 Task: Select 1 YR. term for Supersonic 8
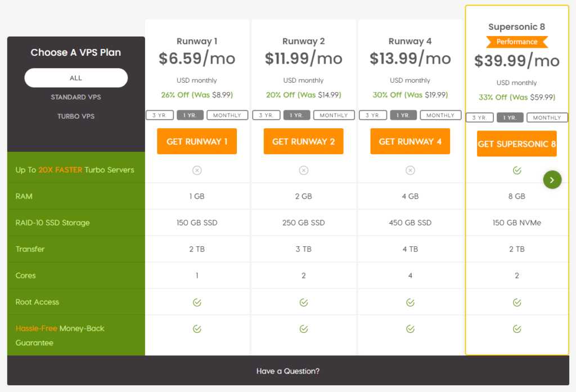(x=510, y=118)
